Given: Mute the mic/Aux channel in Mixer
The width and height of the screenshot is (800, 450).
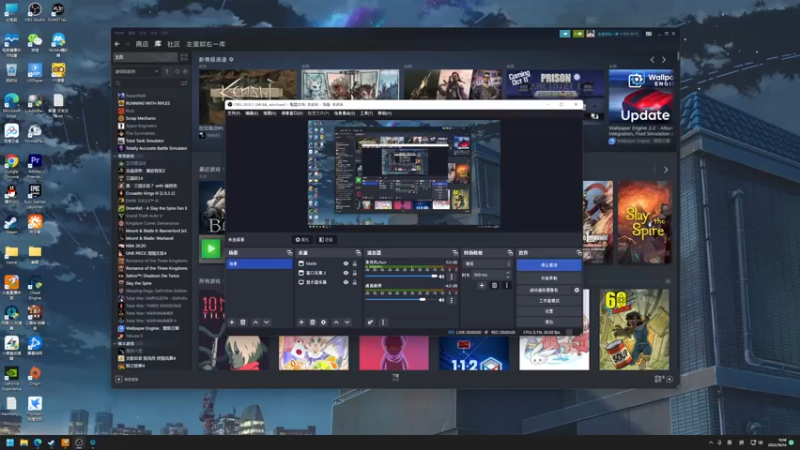Looking at the screenshot, I should click(441, 277).
